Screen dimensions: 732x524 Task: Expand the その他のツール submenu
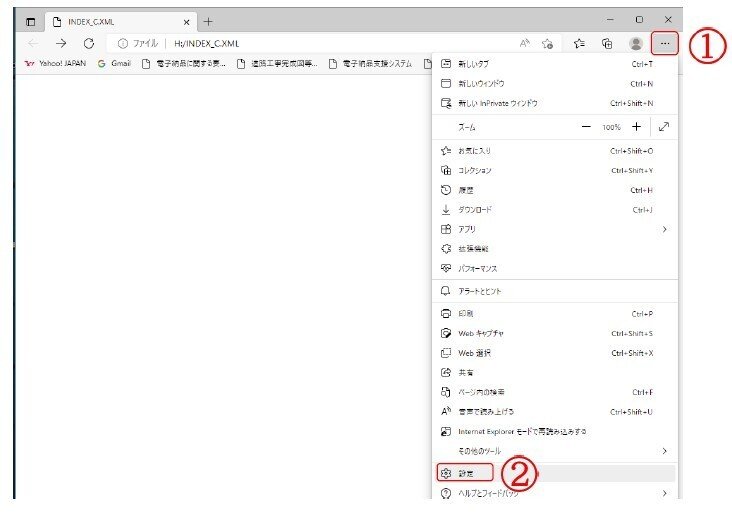555,451
